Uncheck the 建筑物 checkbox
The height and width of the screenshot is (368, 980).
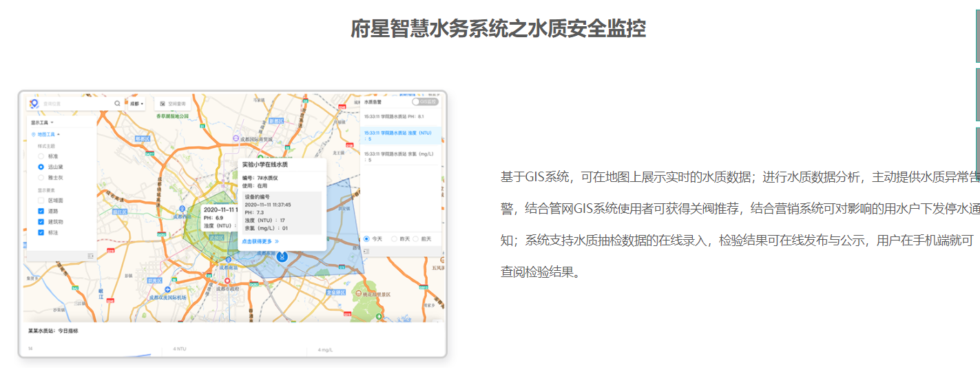click(41, 222)
